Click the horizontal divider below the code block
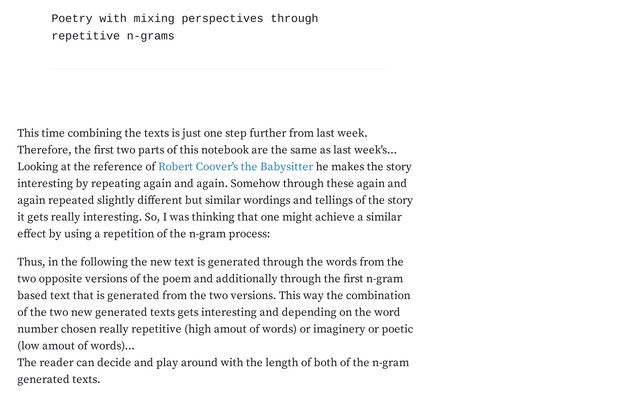Image resolution: width=640 pixels, height=400 pixels. [x=218, y=69]
